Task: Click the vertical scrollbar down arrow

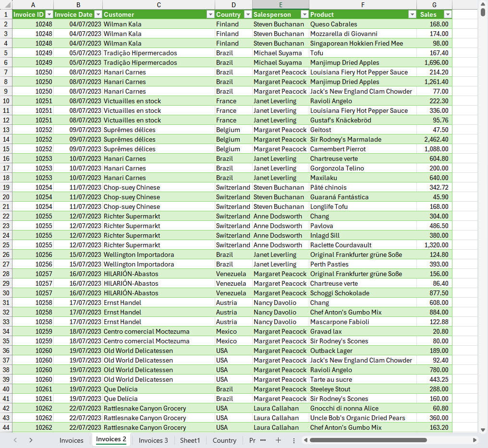Action: (483, 429)
